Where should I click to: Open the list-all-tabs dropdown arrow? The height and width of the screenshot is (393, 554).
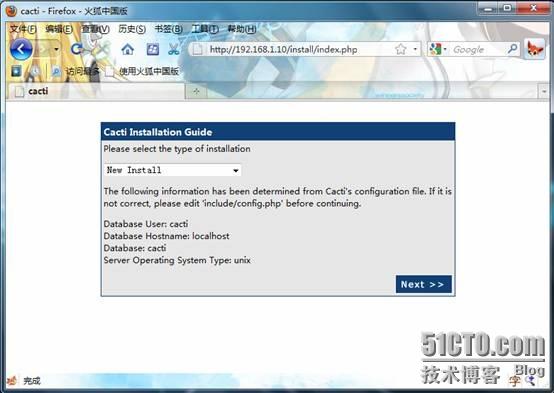[544, 92]
